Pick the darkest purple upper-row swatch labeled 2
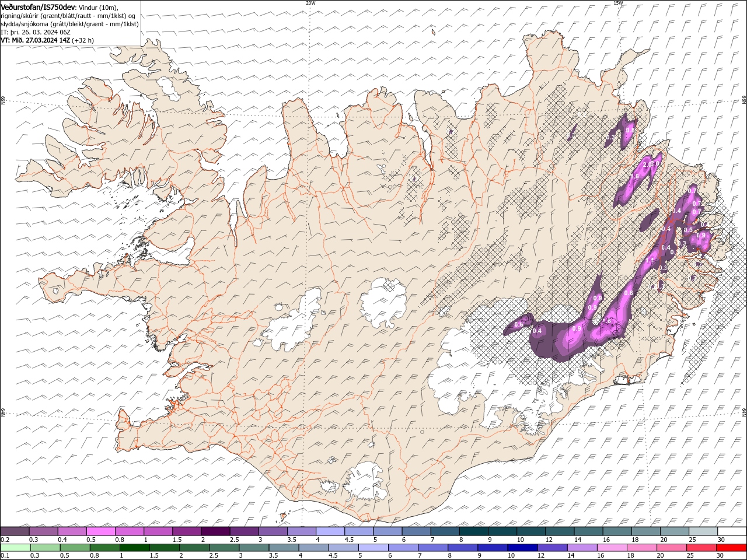Screen dimensions: 747x560 (215, 531)
